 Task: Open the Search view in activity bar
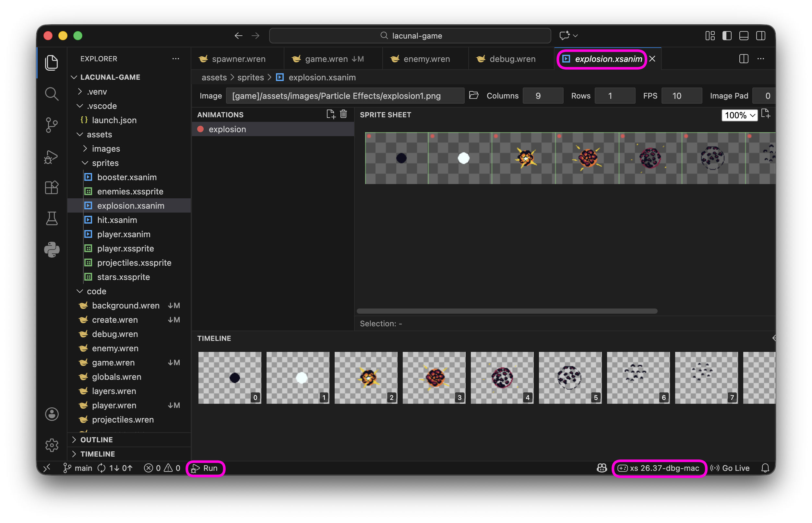click(x=52, y=94)
